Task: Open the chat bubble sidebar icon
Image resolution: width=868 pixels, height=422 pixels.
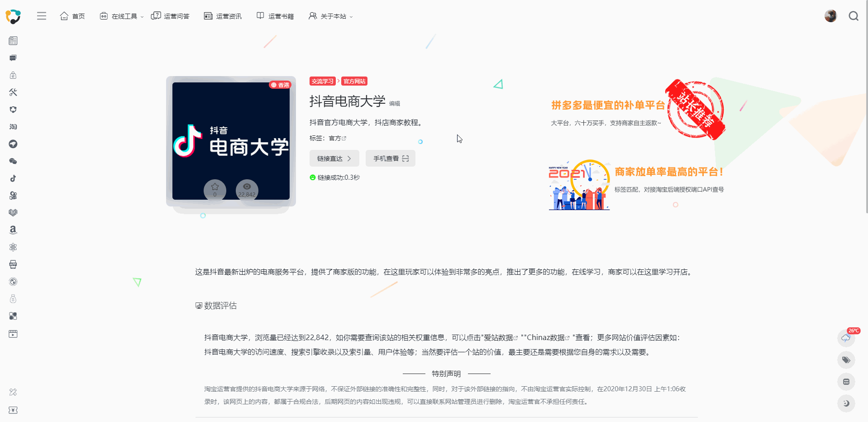Action: coord(13,58)
